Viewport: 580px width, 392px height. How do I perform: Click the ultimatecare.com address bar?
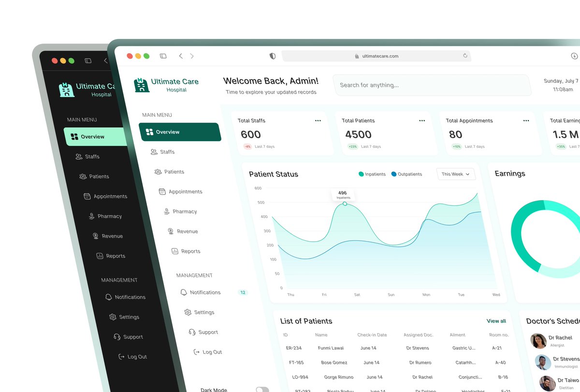tap(376, 56)
